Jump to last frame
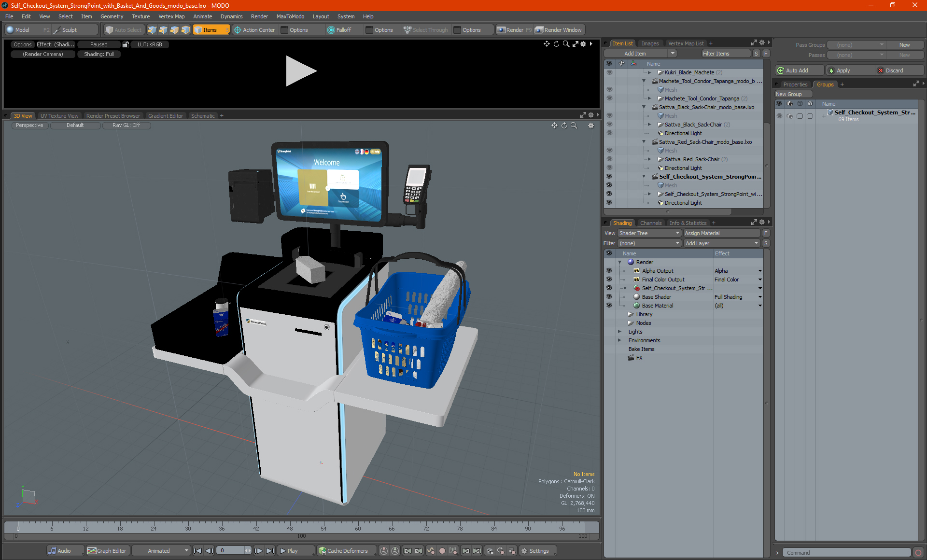 (x=270, y=551)
